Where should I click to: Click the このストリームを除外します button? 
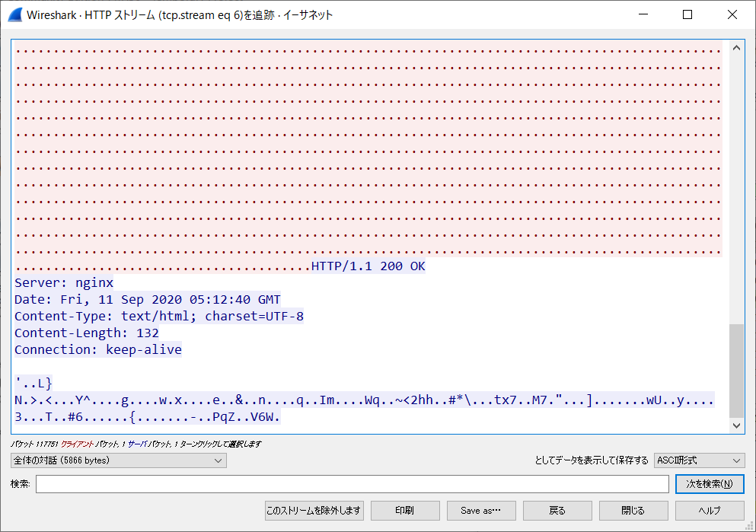click(314, 511)
